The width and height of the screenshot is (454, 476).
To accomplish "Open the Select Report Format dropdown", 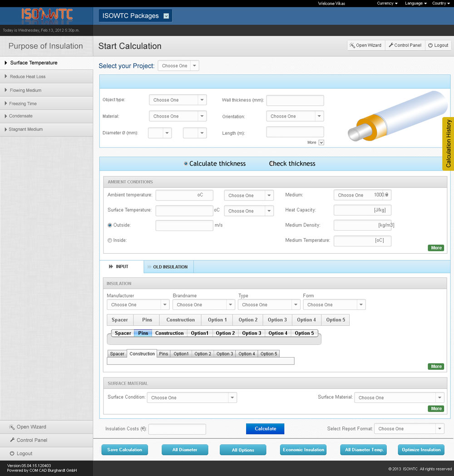I will [409, 429].
